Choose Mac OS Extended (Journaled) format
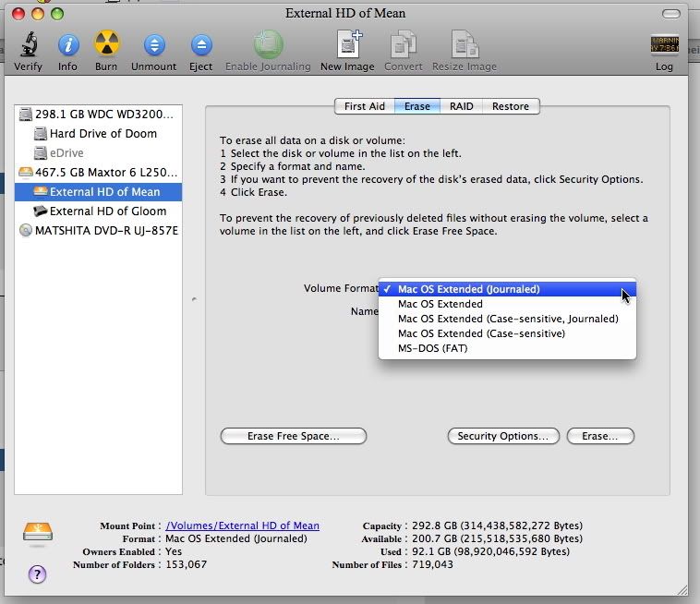Screen dimensions: 700x604 pos(507,289)
